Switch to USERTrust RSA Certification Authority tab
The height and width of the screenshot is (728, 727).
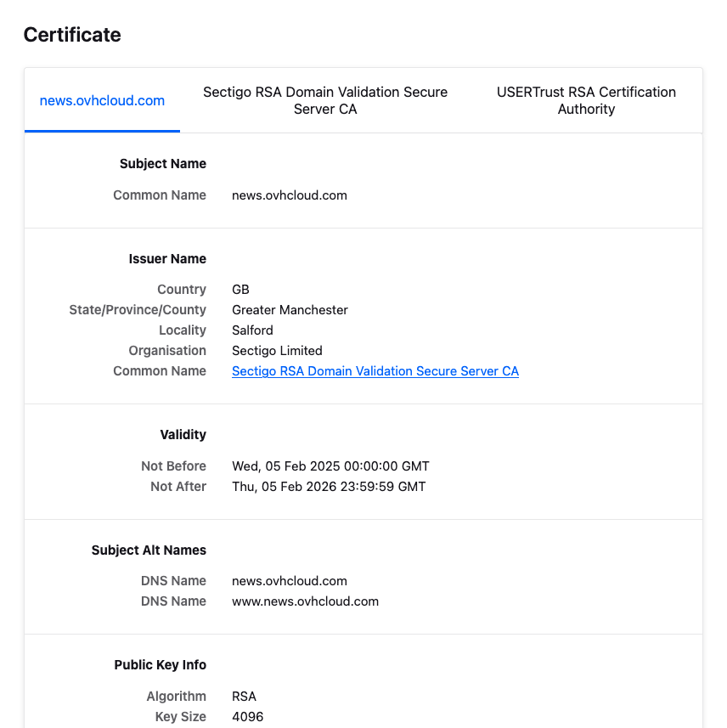tap(586, 100)
